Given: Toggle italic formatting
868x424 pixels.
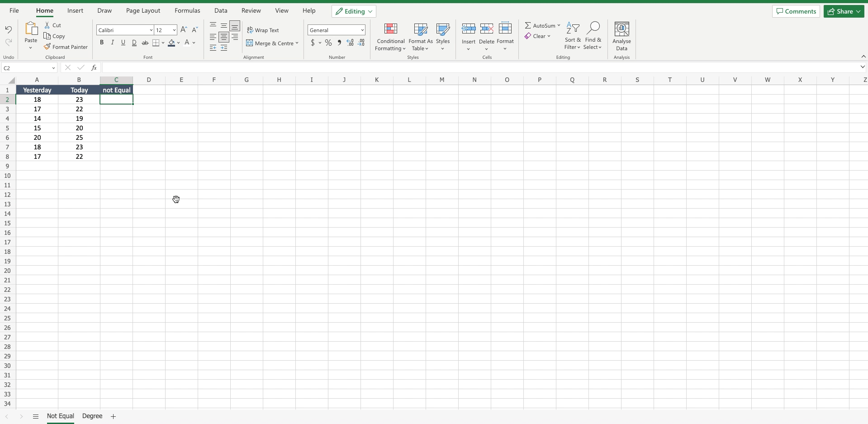Looking at the screenshot, I should pos(113,42).
